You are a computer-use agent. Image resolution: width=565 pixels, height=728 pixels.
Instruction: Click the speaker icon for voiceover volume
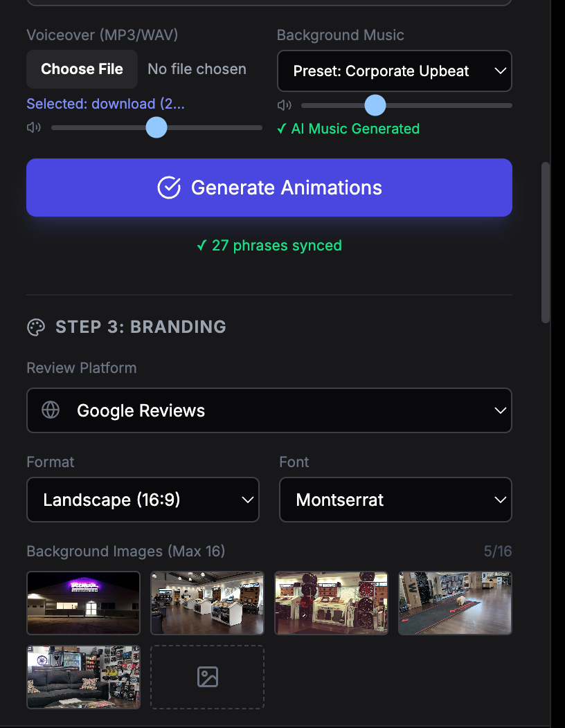[33, 127]
